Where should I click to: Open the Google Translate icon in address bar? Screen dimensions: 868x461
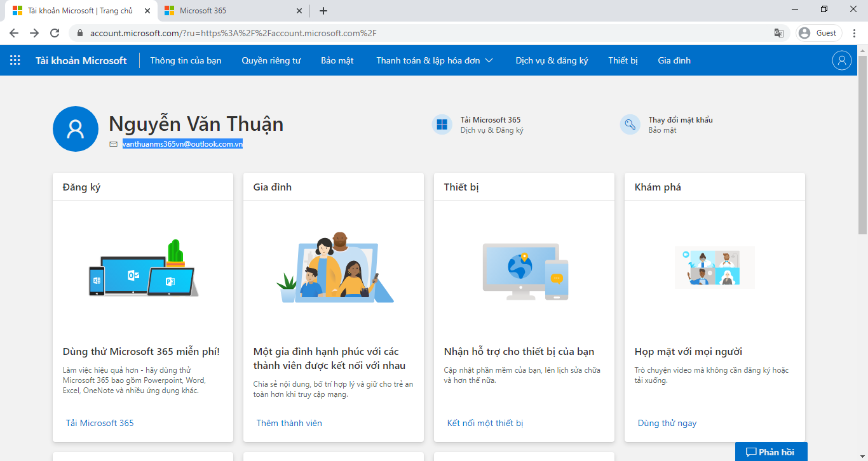778,32
